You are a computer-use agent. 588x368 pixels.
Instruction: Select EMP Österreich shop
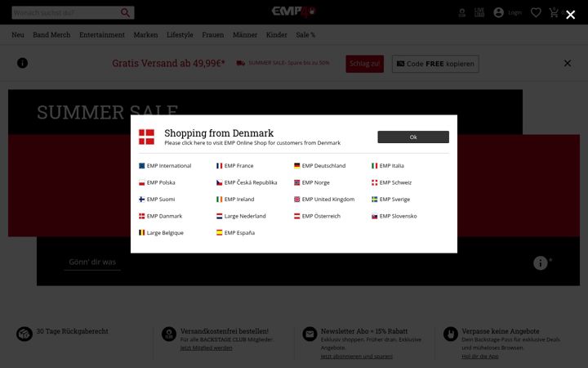coord(317,216)
